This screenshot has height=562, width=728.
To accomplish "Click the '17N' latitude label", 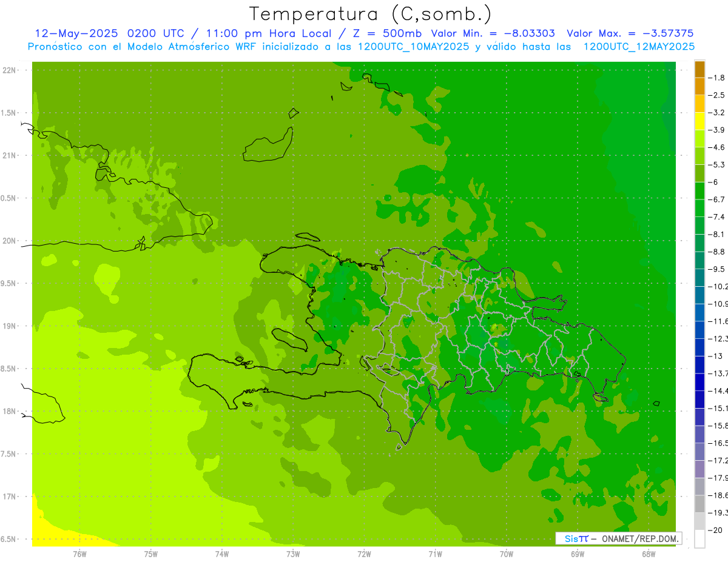I will click(9, 497).
